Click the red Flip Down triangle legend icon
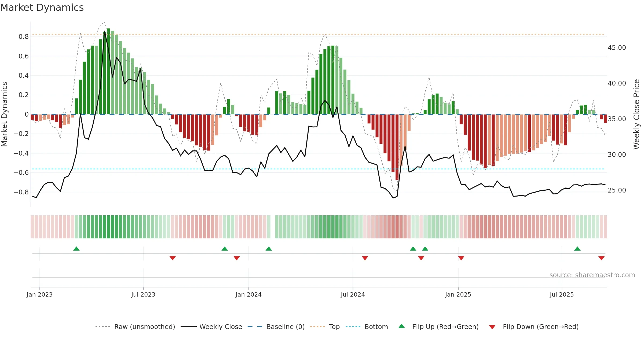The width and height of the screenshot is (644, 362). (492, 327)
